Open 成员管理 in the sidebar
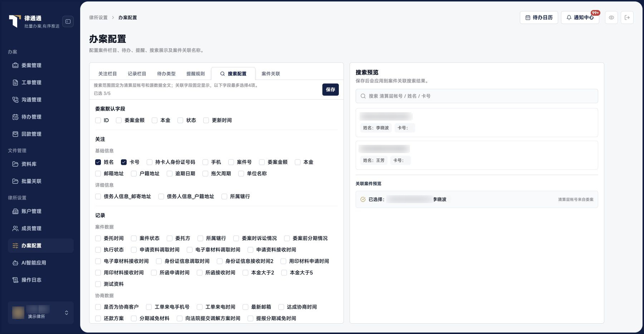Screen dimensions: 644x334 pyautogui.click(x=40, y=229)
